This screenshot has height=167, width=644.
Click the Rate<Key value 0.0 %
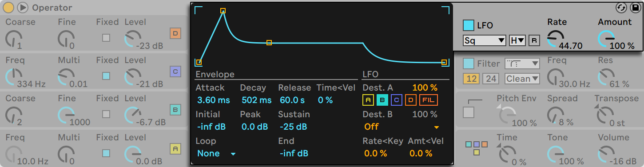point(375,154)
